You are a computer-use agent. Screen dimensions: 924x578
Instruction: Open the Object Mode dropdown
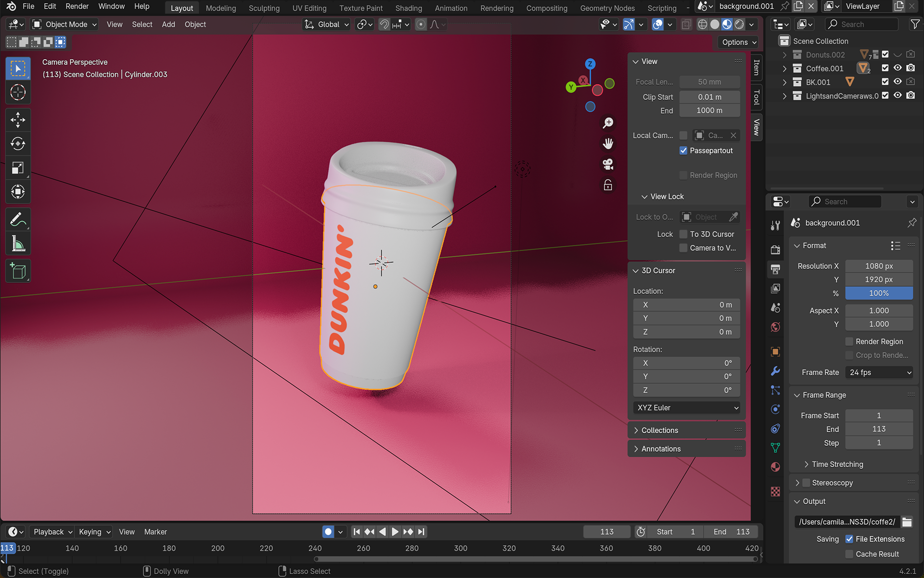pyautogui.click(x=64, y=24)
